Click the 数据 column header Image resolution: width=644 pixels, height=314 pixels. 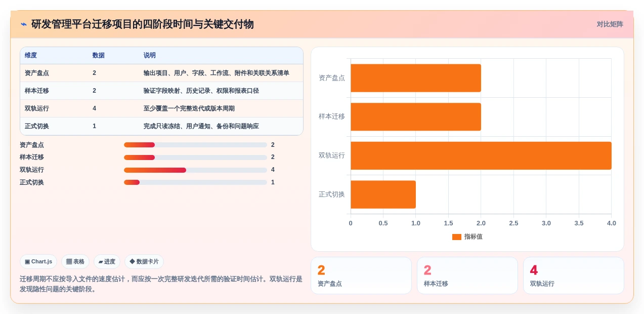(99, 56)
